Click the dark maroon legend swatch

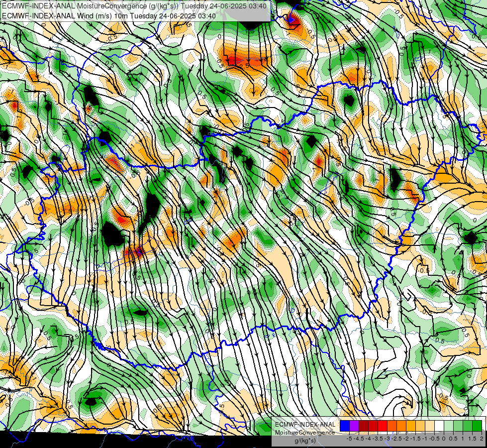tap(364, 426)
